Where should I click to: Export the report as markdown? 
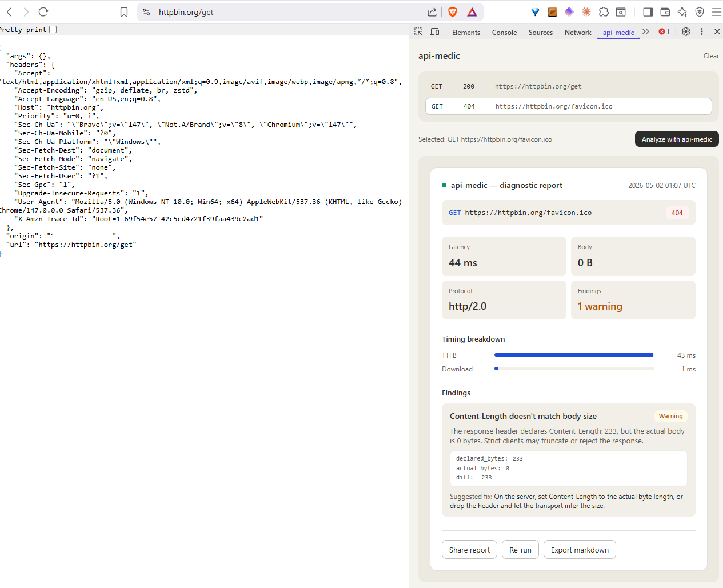(x=580, y=550)
